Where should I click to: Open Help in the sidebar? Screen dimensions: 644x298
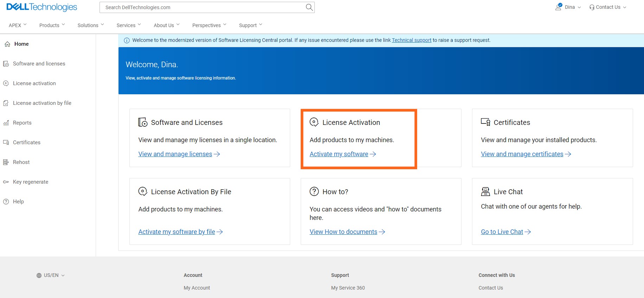(x=18, y=202)
